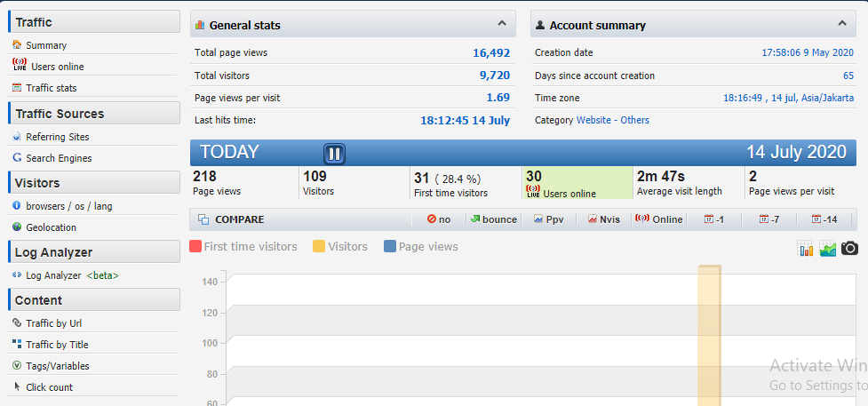868x406 pixels.
Task: Click time zone value Asia/Jakarta
Action: (x=788, y=98)
